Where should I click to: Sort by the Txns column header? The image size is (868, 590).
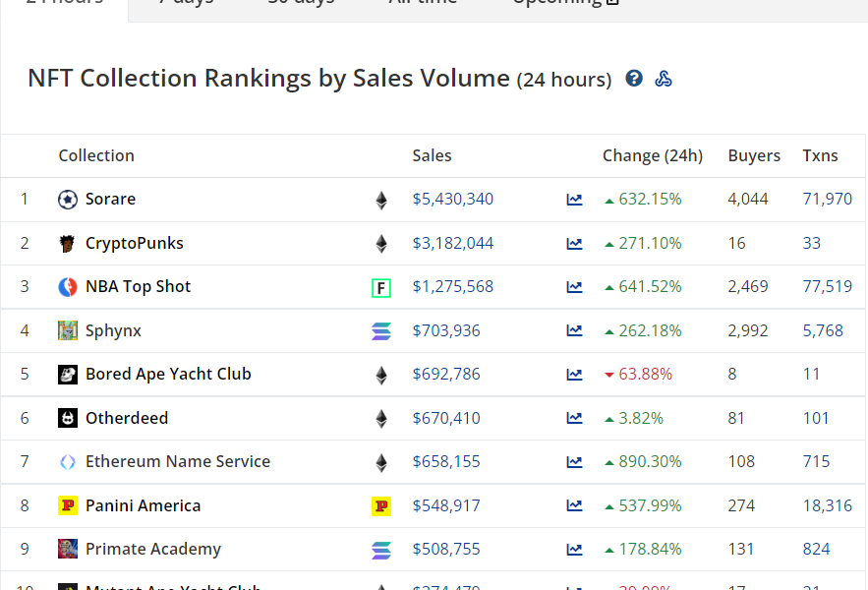pos(821,155)
